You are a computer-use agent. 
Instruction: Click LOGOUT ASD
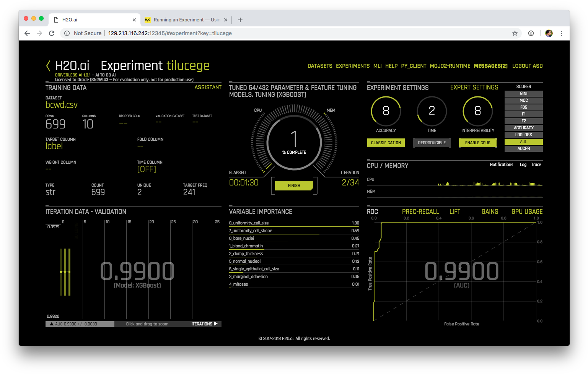coord(527,66)
